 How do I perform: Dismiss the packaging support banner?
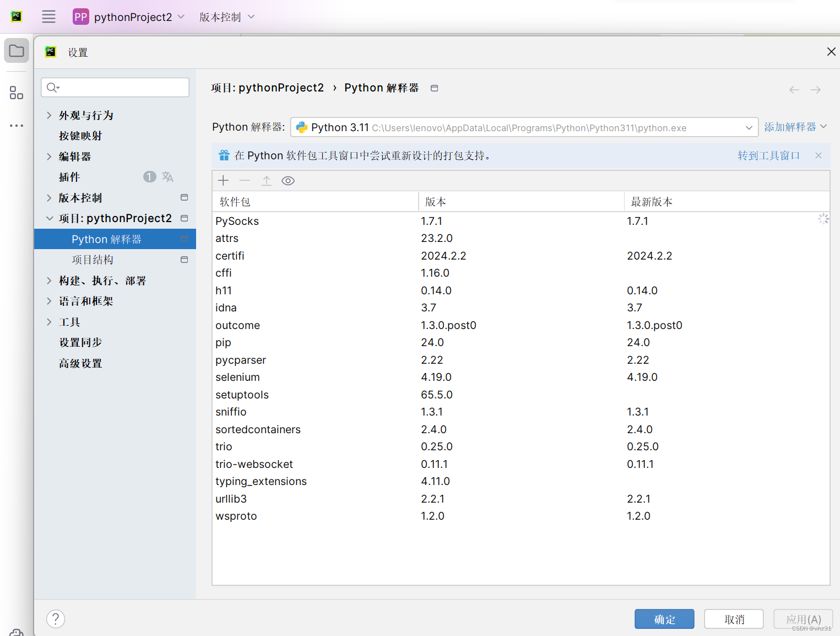[x=819, y=155]
